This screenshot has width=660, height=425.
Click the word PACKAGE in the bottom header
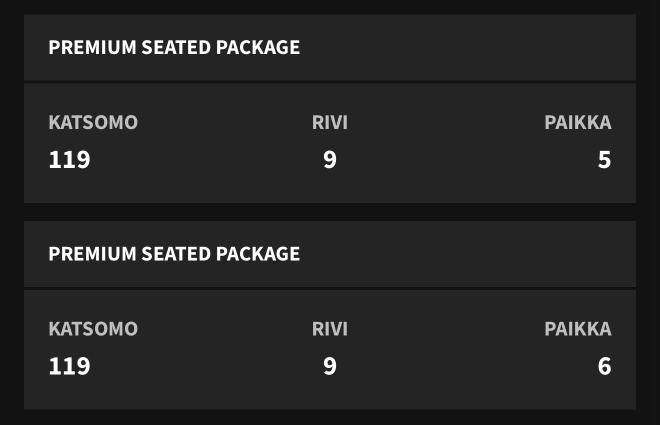click(x=258, y=254)
